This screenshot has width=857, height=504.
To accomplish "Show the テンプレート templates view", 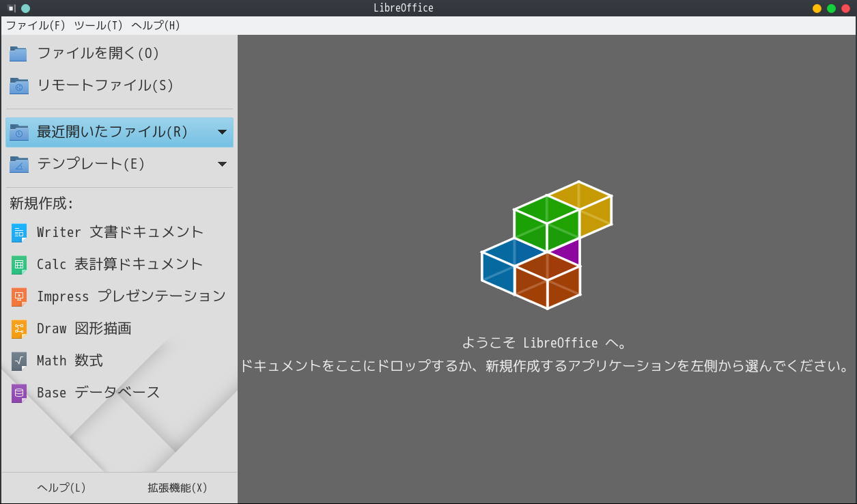I will click(x=112, y=164).
